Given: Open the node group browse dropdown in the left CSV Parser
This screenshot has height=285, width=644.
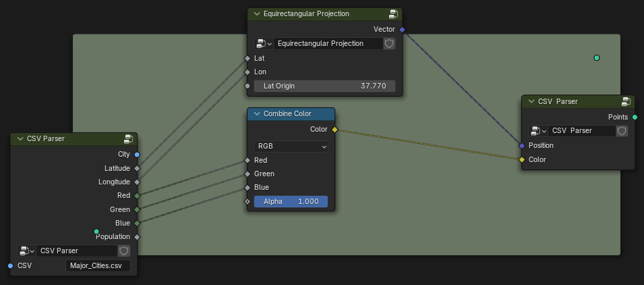Looking at the screenshot, I should 26,251.
